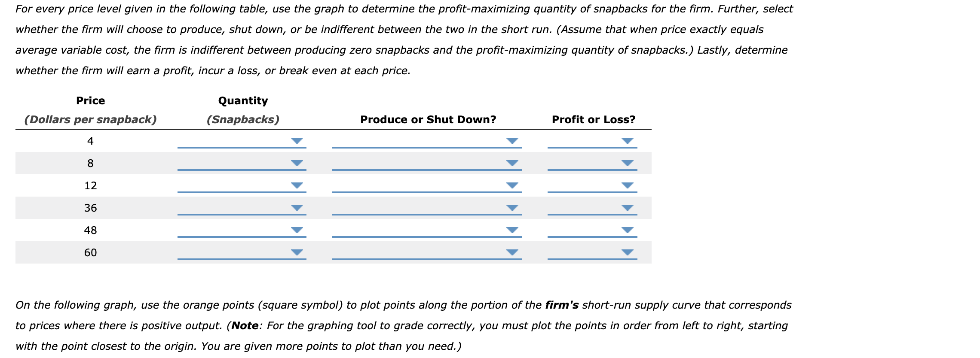Screen dimensions: 980x358
Task: Open the Quantity dropdown for price $8
Action: [298, 162]
